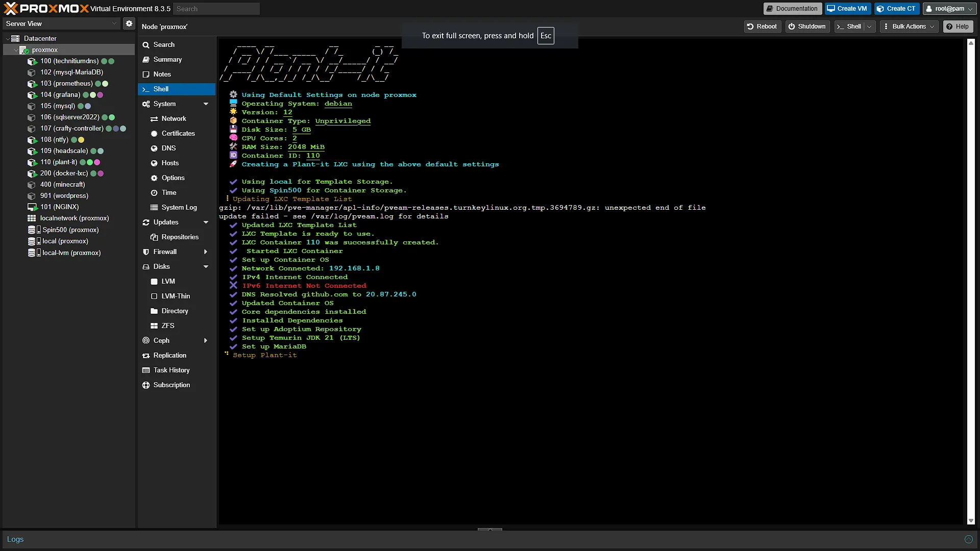The height and width of the screenshot is (551, 980).
Task: Open the root@pam user menu
Action: pyautogui.click(x=949, y=9)
